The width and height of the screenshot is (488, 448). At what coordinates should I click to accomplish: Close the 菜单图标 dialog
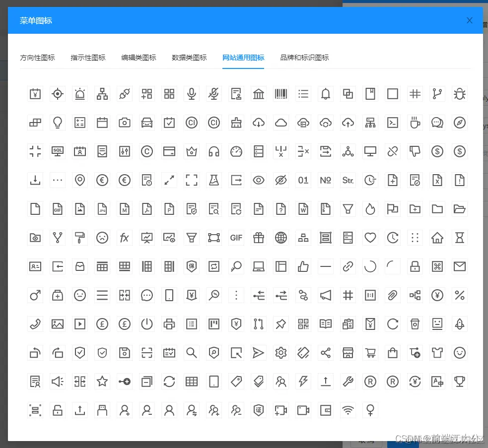click(469, 20)
